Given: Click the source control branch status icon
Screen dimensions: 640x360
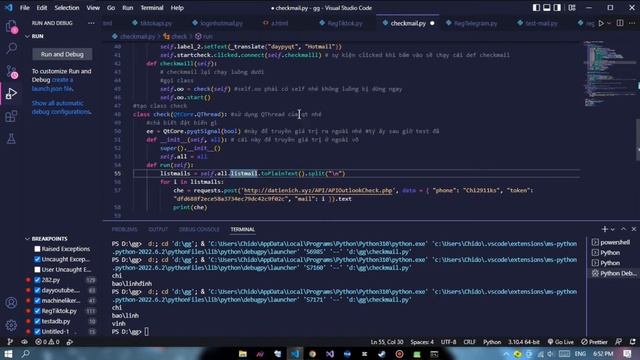Looking at the screenshot, I should tap(10, 342).
